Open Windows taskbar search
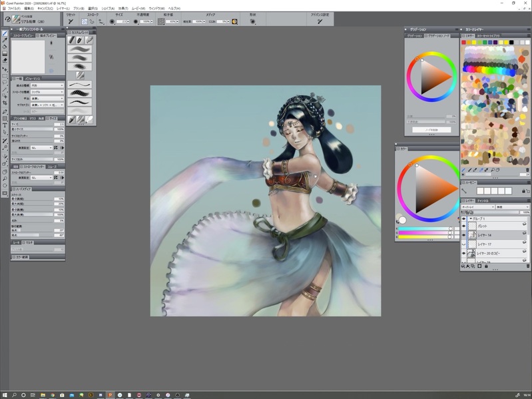Image resolution: width=532 pixels, height=399 pixels. click(x=14, y=395)
